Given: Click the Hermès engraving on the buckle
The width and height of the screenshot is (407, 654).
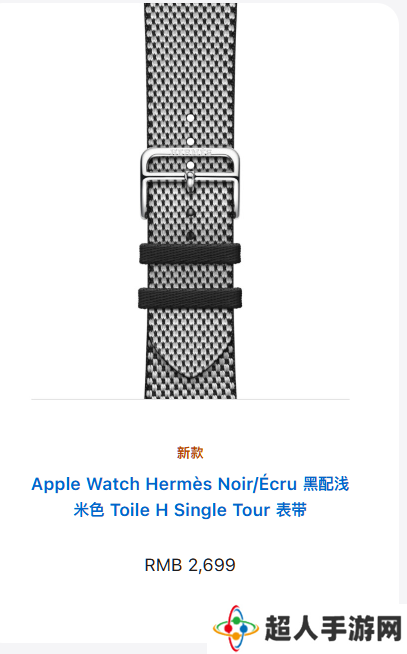Looking at the screenshot, I should point(191,151).
